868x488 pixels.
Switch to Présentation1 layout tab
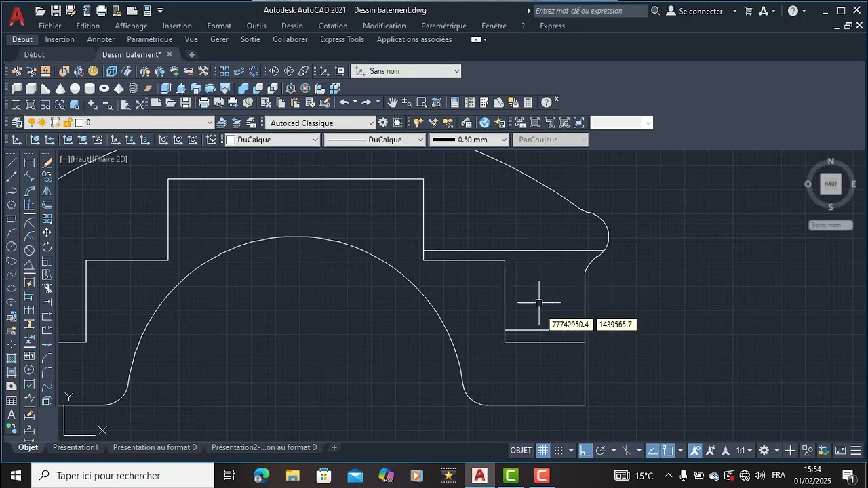(x=75, y=447)
